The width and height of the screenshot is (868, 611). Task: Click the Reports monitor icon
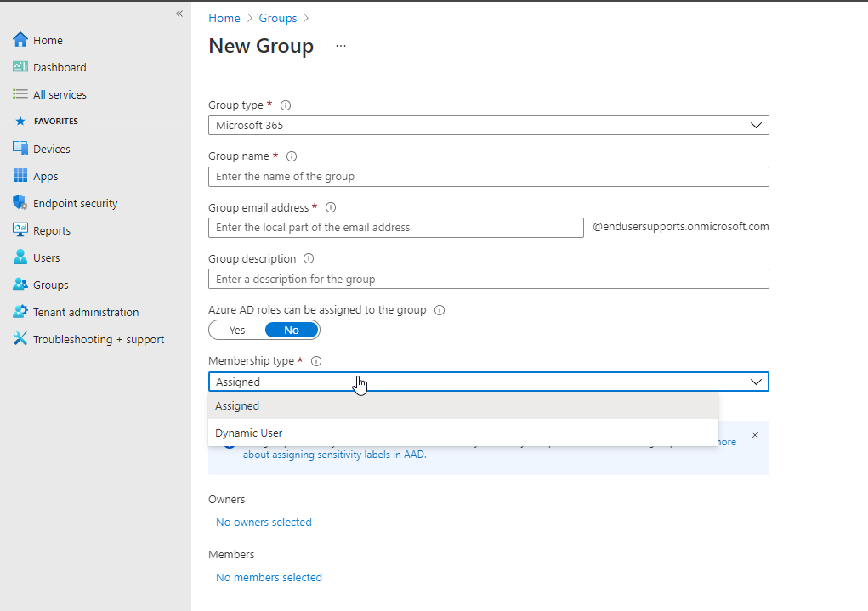point(20,229)
